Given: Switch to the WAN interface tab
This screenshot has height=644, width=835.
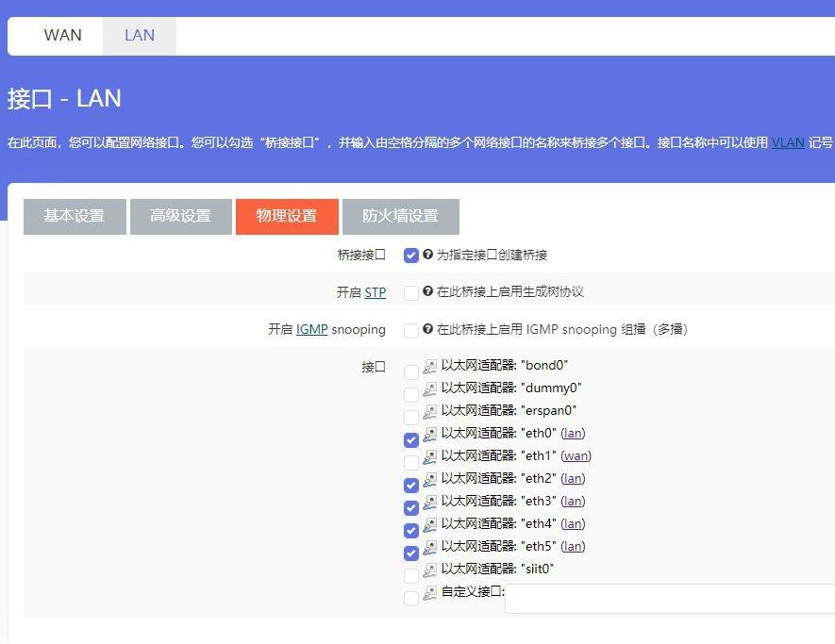Looking at the screenshot, I should pos(63,36).
